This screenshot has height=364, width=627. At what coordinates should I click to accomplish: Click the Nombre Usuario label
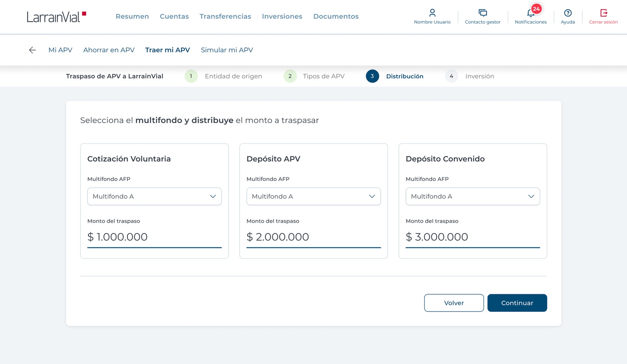click(432, 22)
